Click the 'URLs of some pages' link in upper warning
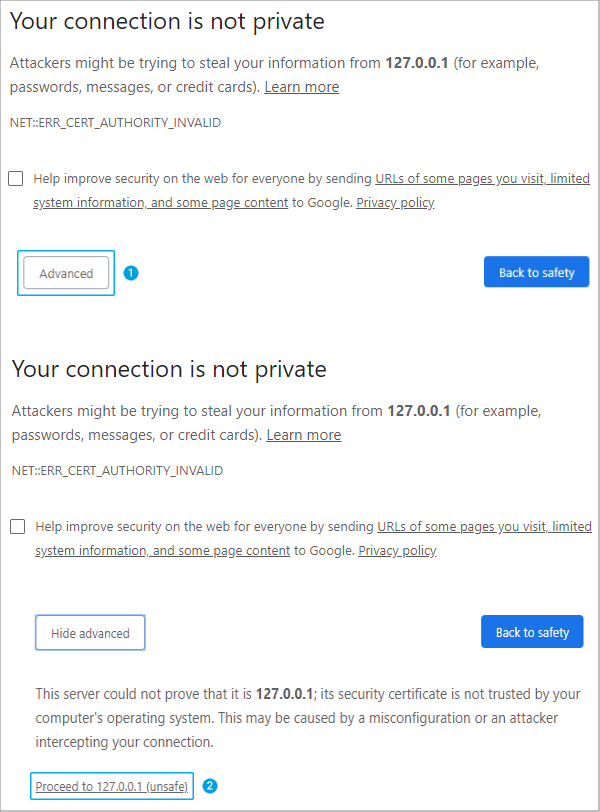600x812 pixels. click(482, 179)
